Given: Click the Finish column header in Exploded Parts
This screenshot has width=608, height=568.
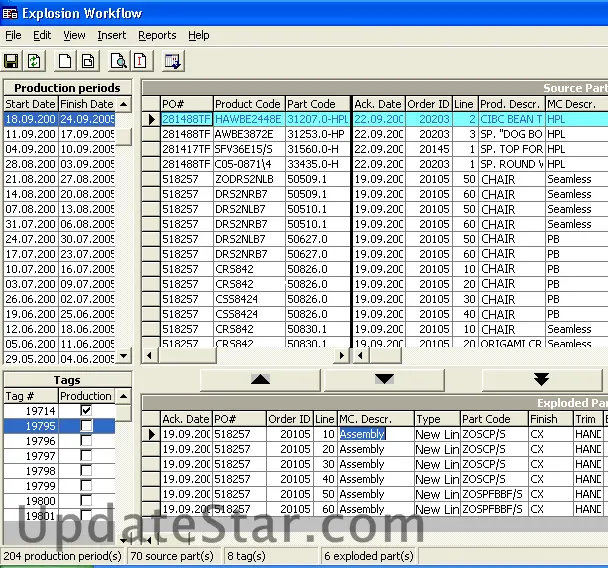Looking at the screenshot, I should (x=551, y=419).
